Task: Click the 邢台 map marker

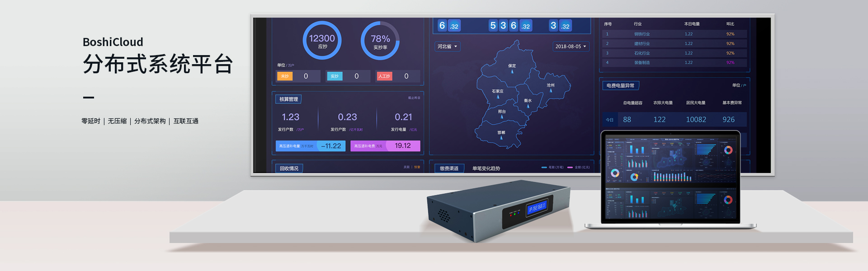Action: (x=502, y=117)
